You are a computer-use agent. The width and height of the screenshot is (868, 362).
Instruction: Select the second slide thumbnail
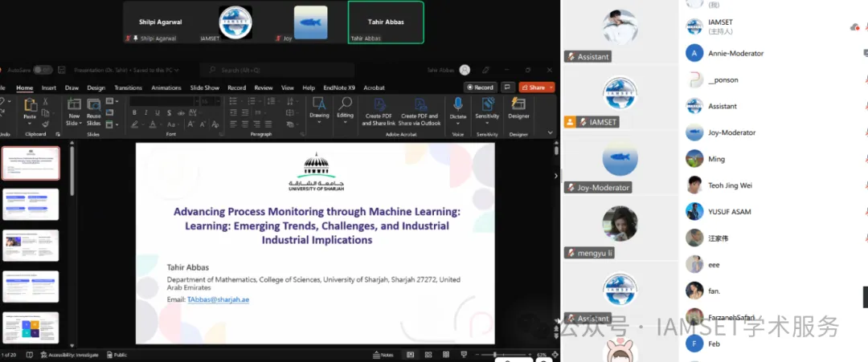click(31, 205)
